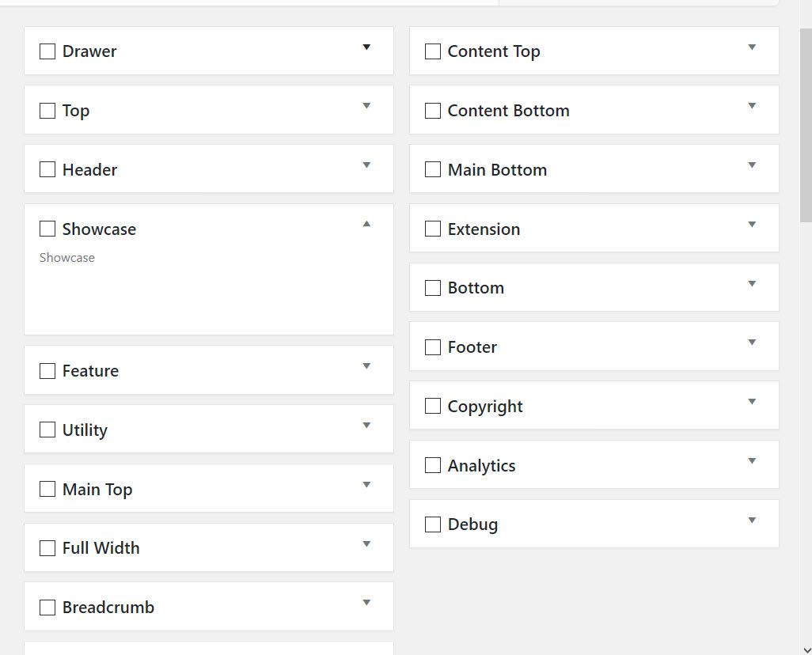Expand the Utility section arrow
The image size is (812, 655).
pyautogui.click(x=366, y=426)
